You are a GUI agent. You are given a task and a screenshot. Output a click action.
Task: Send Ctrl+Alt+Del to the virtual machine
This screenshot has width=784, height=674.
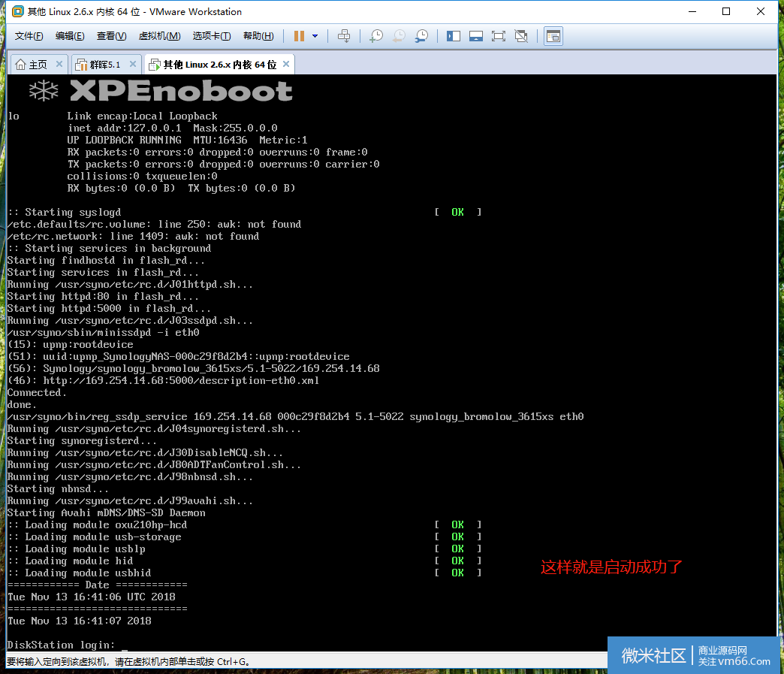click(x=344, y=36)
